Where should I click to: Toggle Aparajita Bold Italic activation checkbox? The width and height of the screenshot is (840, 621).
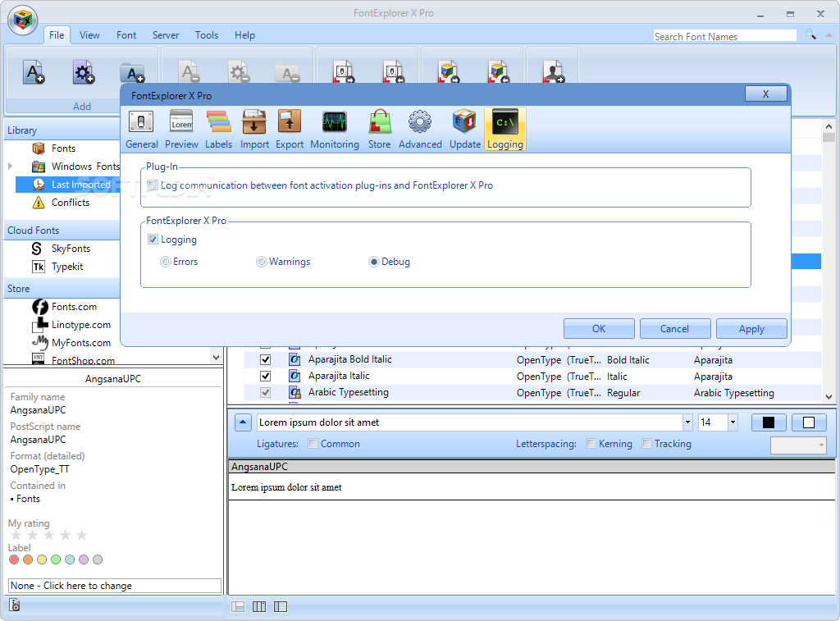[x=265, y=359]
